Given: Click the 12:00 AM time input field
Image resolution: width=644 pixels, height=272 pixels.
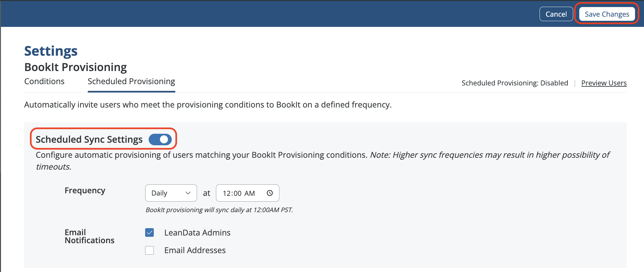Looking at the screenshot, I should (239, 193).
